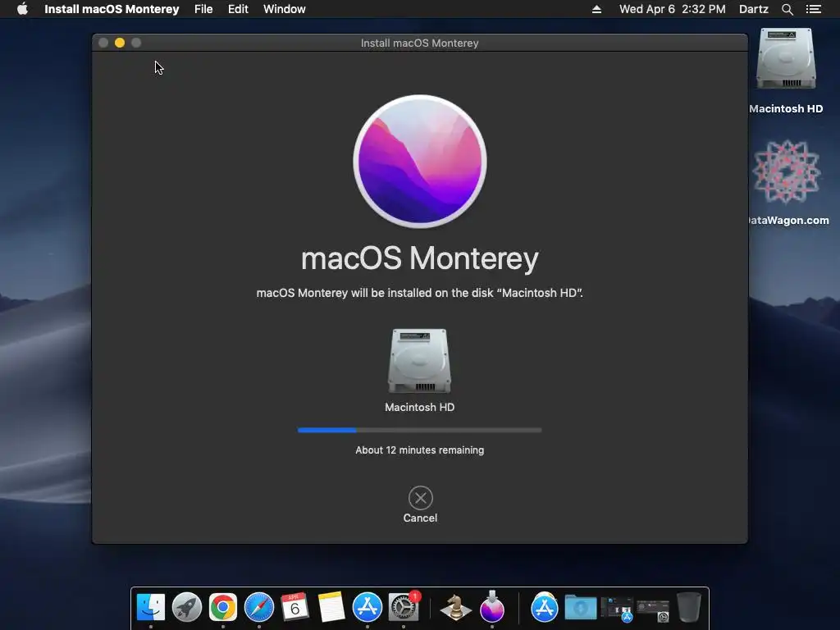Screen dimensions: 840x630
Task: Select the Macintosh HD disk in installer
Action: pyautogui.click(x=419, y=361)
